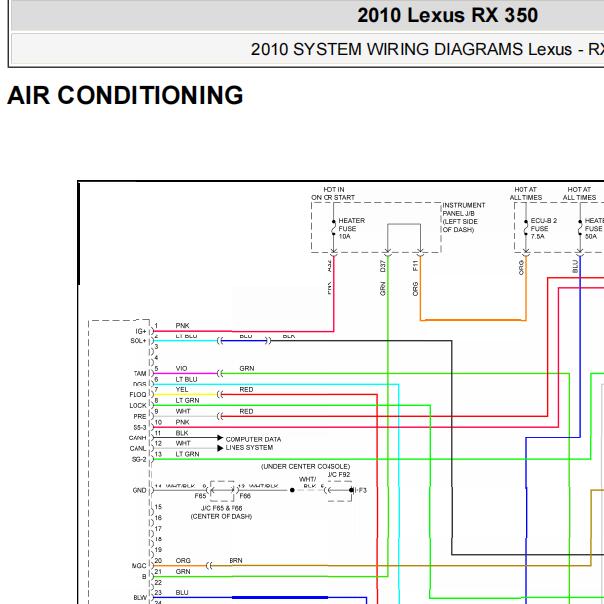Click the "ORG" label on pin 20
This screenshot has height=604, width=604.
tap(183, 561)
